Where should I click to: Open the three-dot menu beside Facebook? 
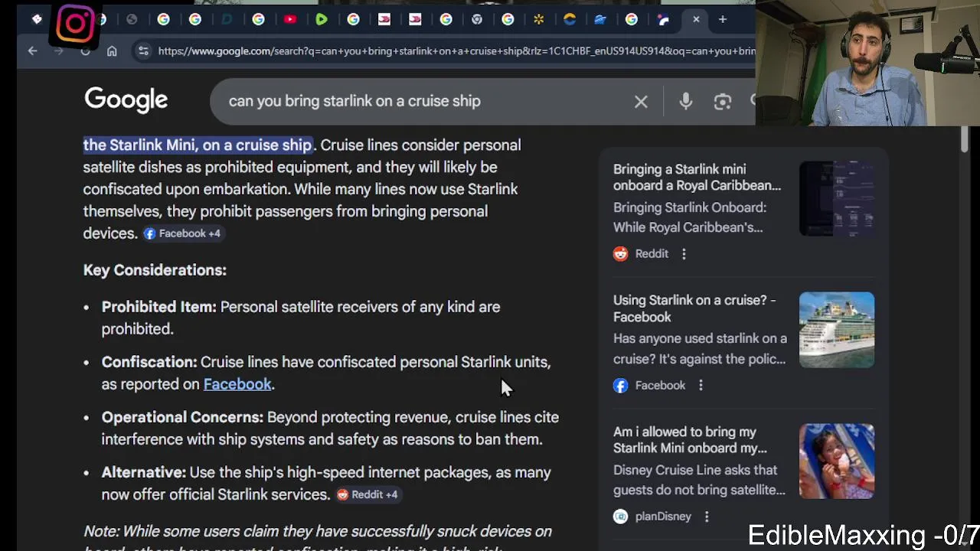pos(701,385)
